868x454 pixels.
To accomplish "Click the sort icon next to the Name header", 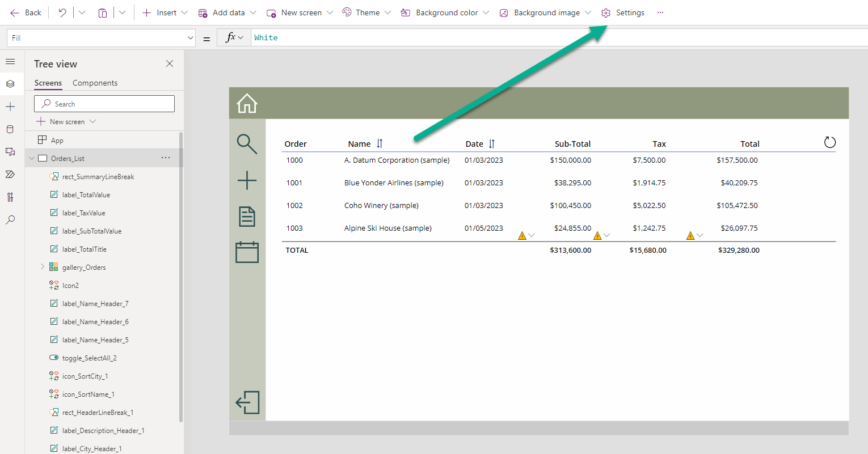I will (x=379, y=143).
